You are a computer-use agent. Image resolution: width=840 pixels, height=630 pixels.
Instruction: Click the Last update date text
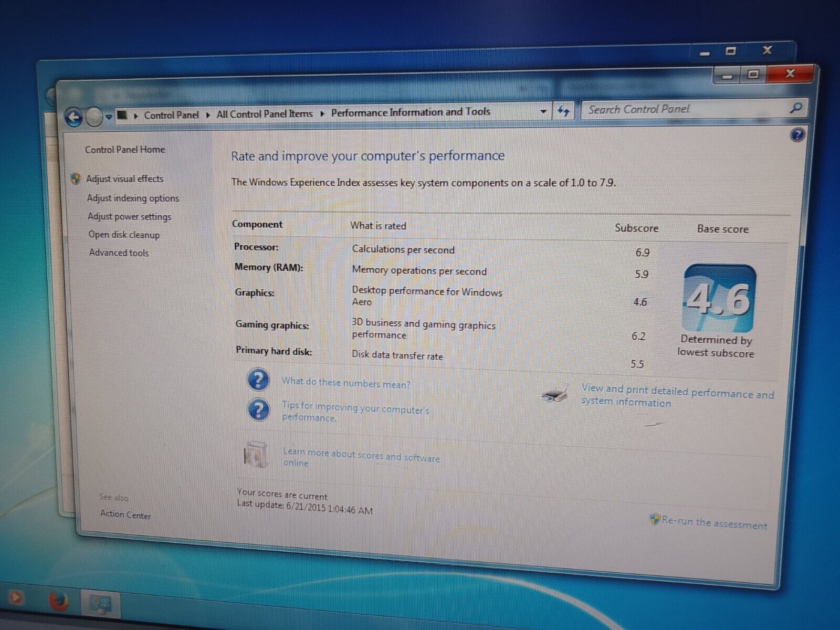tap(304, 506)
